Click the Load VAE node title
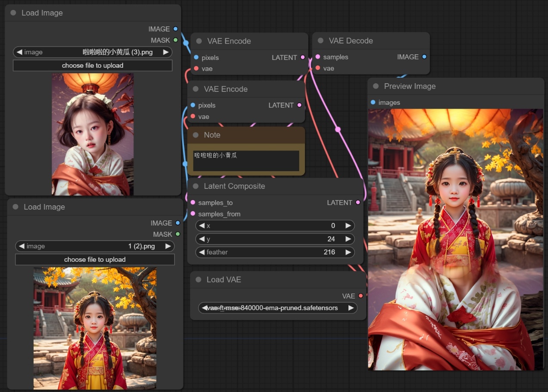The image size is (548, 392). click(x=223, y=279)
